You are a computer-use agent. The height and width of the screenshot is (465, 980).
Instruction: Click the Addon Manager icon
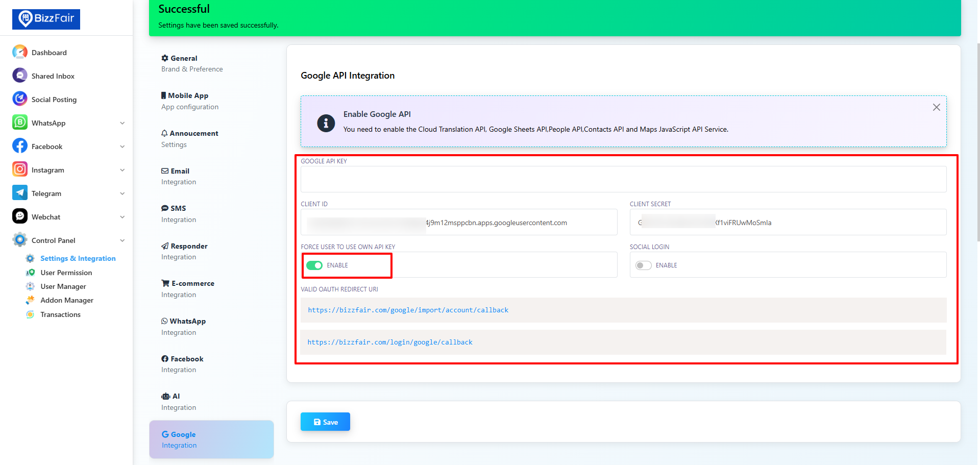31,300
